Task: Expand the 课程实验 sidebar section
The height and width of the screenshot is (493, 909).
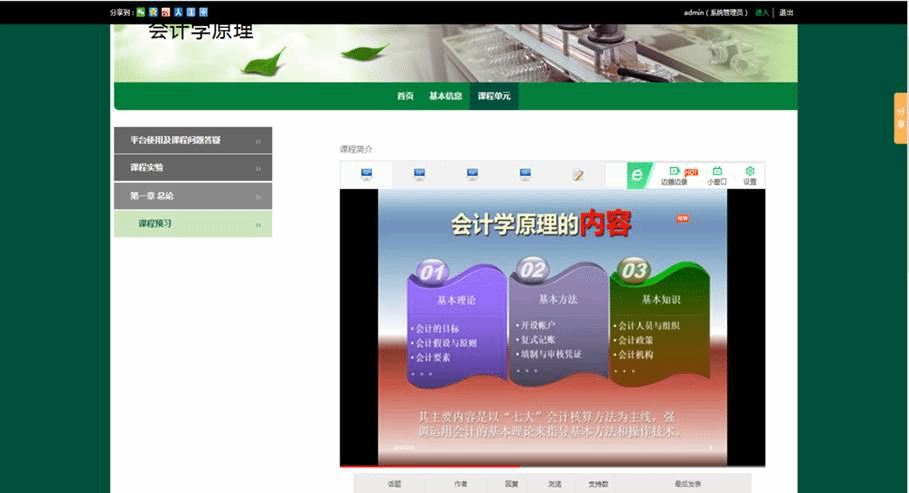Action: click(x=193, y=168)
